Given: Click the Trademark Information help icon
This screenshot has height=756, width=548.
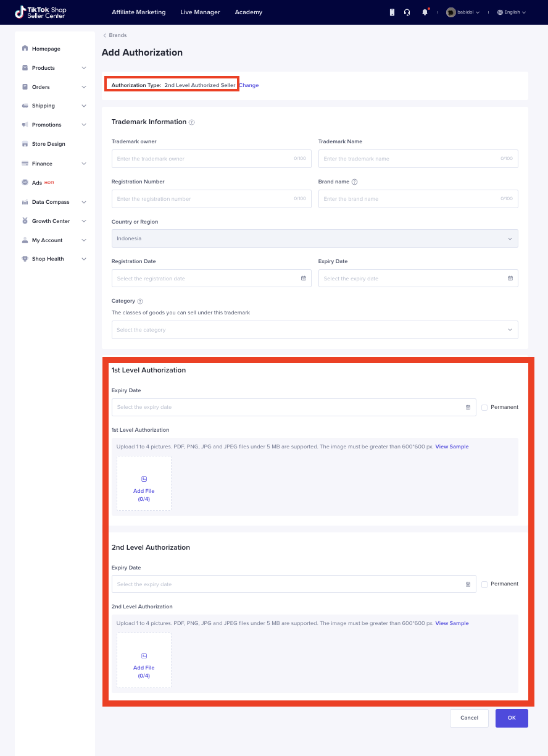Looking at the screenshot, I should [192, 122].
